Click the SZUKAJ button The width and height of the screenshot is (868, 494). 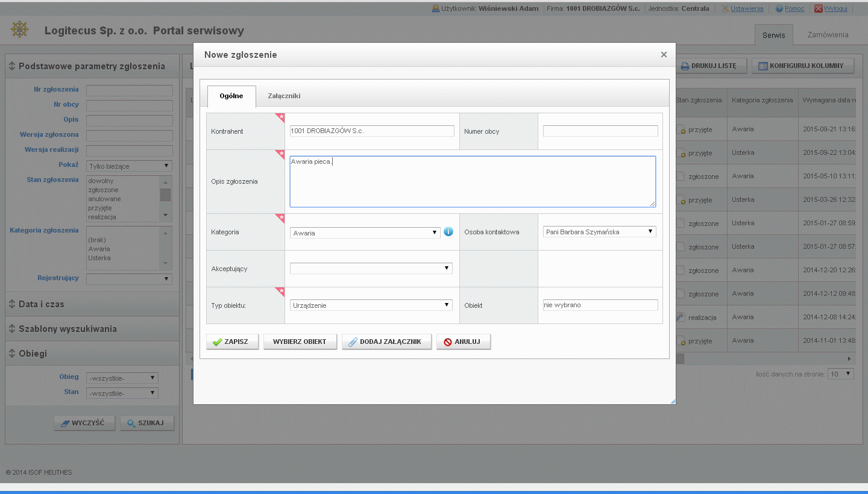coord(147,423)
